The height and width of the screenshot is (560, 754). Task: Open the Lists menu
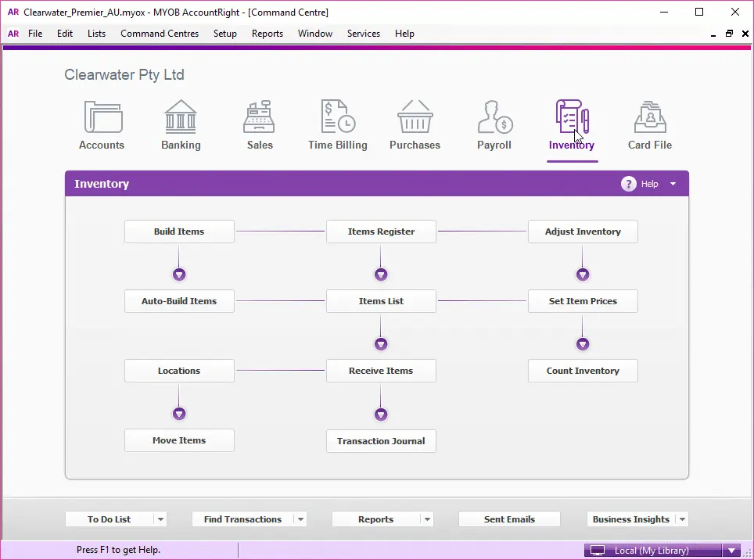coord(97,34)
